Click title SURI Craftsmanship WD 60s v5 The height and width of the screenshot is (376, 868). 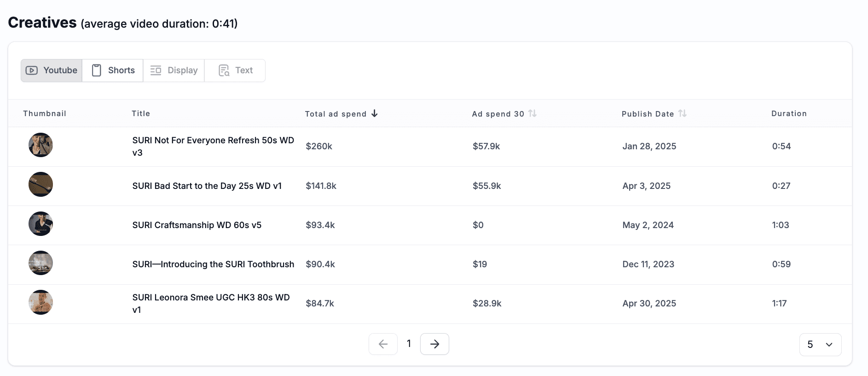coord(197,225)
